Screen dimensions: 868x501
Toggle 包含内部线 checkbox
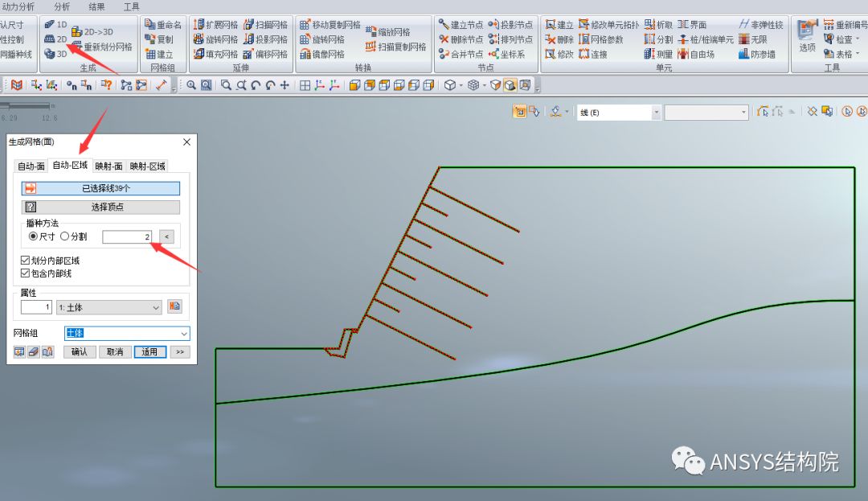tap(46, 273)
